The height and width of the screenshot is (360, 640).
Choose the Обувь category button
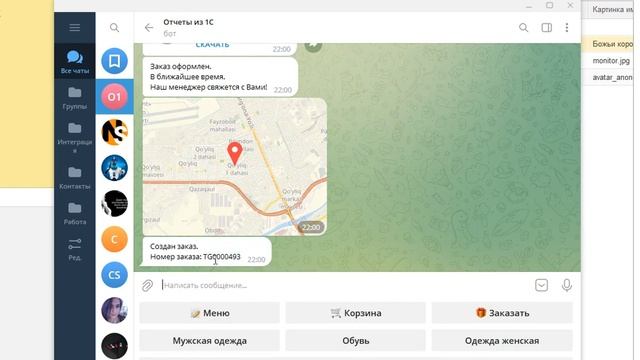click(x=356, y=340)
